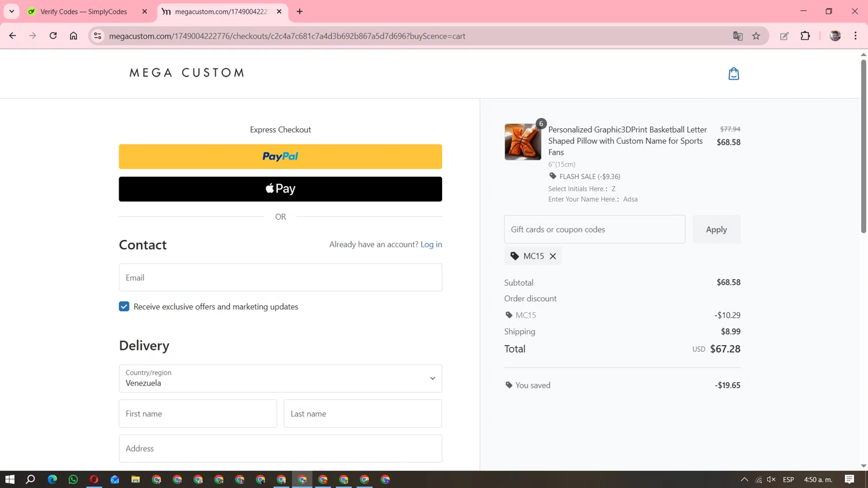868x488 pixels.
Task: Open the Chrome profile avatar
Action: [835, 36]
